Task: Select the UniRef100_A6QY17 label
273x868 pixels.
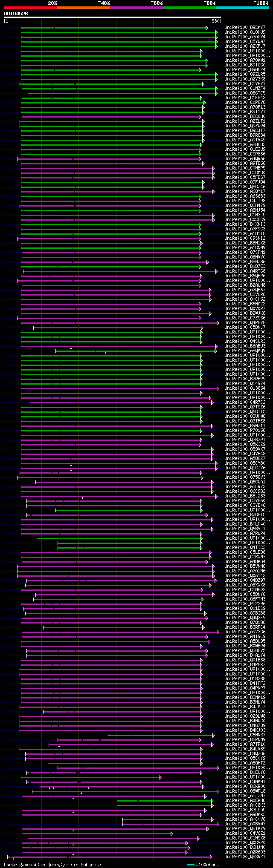Action: 245,191
